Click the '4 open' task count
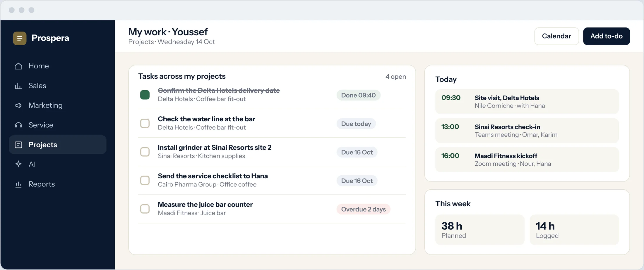Viewport: 644px width, 270px height. [396, 77]
